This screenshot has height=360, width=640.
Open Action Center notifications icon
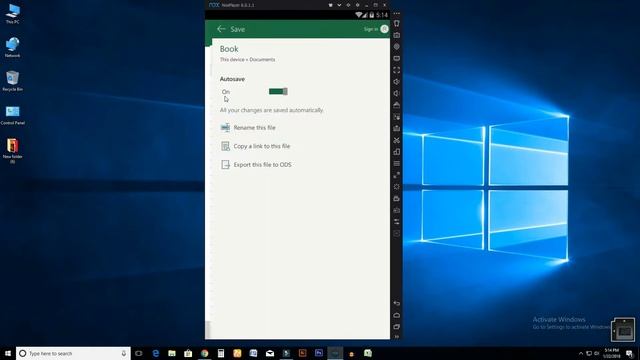click(630, 353)
